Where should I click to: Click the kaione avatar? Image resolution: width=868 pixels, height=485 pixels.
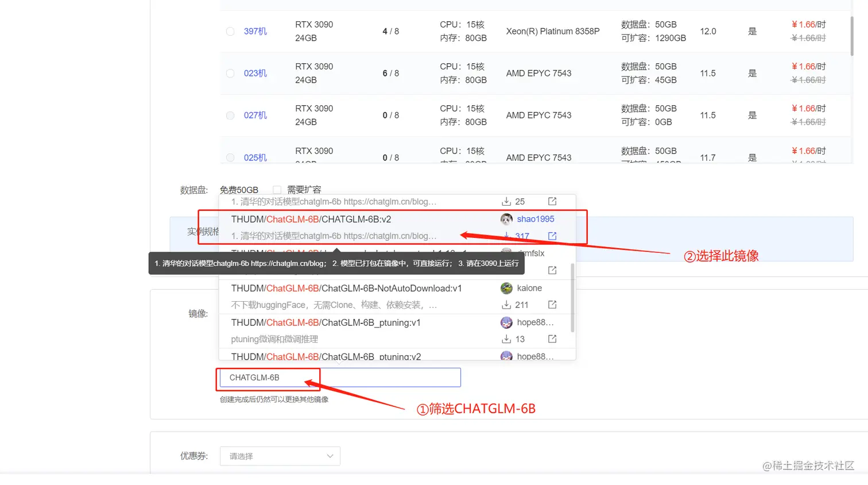[x=506, y=288]
